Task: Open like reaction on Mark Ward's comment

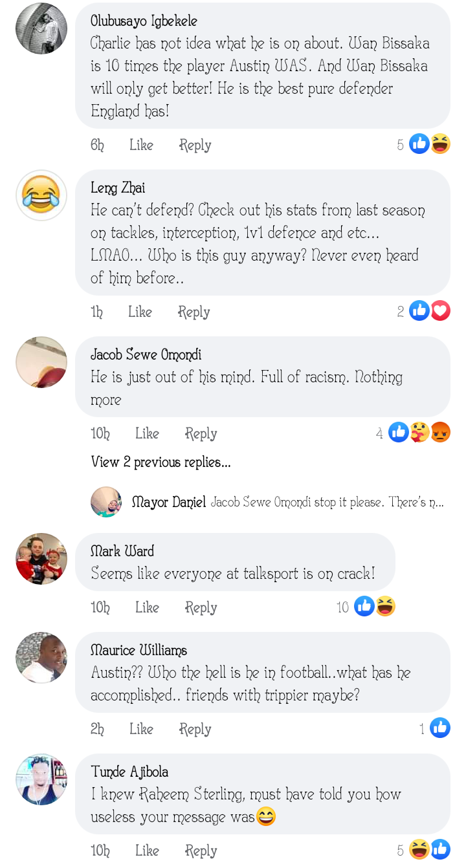Action: pyautogui.click(x=364, y=607)
